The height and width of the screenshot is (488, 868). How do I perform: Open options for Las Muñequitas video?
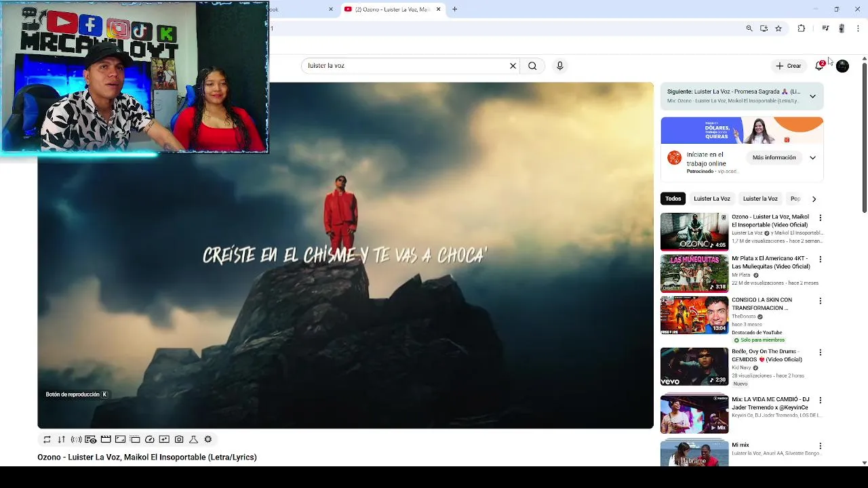click(x=820, y=259)
